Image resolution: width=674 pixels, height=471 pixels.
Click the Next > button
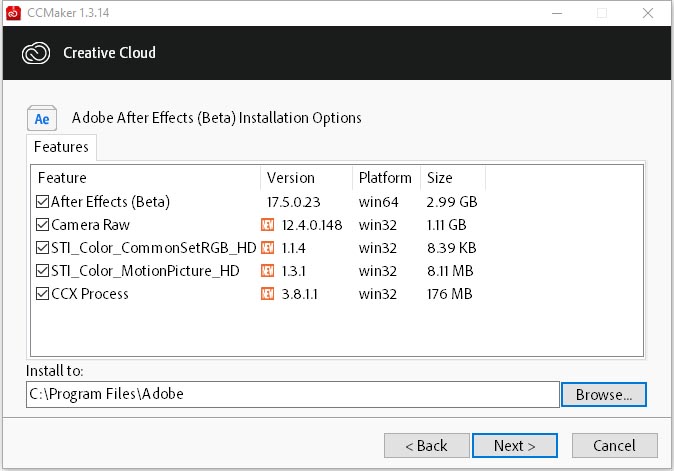515,446
